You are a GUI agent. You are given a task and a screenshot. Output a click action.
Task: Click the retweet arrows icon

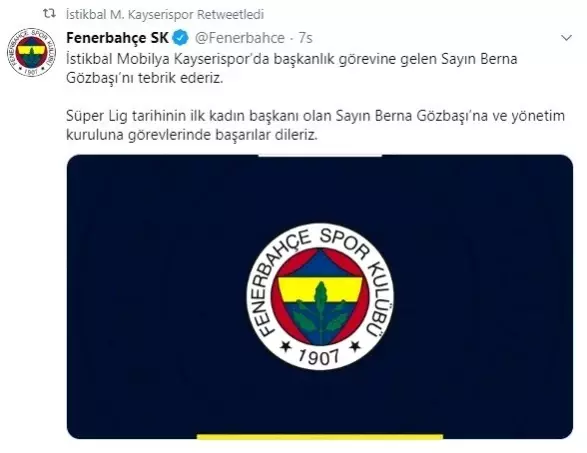[x=49, y=14]
